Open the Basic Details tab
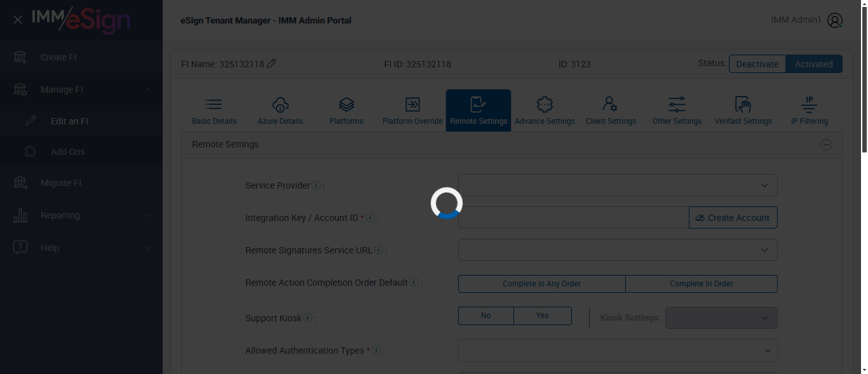The height and width of the screenshot is (374, 868). pos(214,110)
